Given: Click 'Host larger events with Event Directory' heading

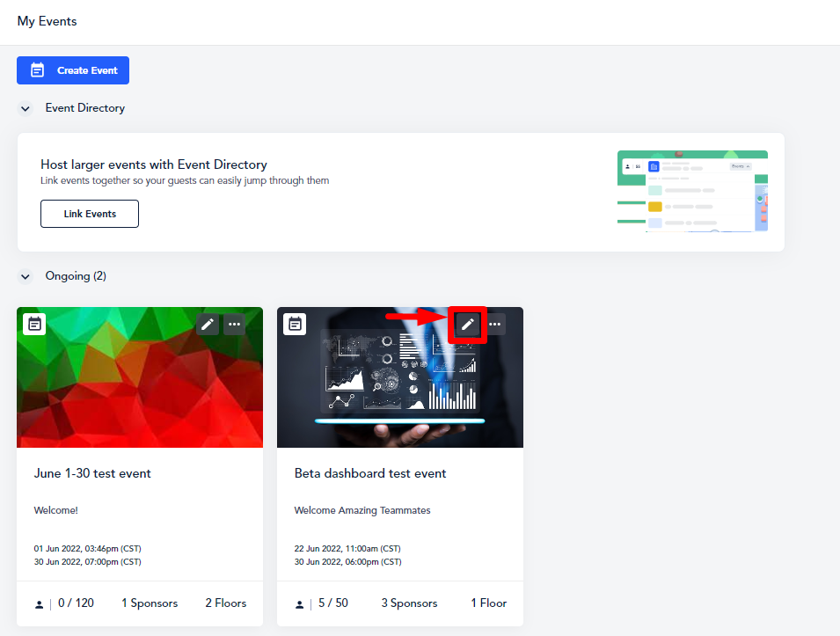Looking at the screenshot, I should (154, 164).
